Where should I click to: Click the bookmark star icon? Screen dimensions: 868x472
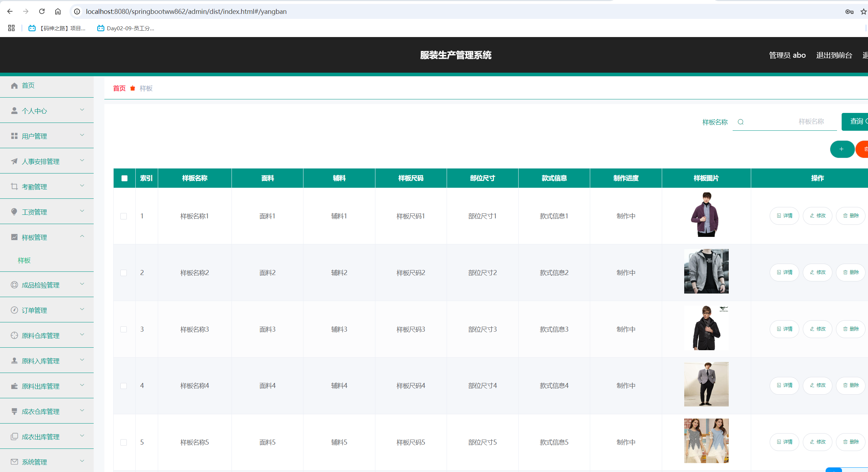point(863,12)
